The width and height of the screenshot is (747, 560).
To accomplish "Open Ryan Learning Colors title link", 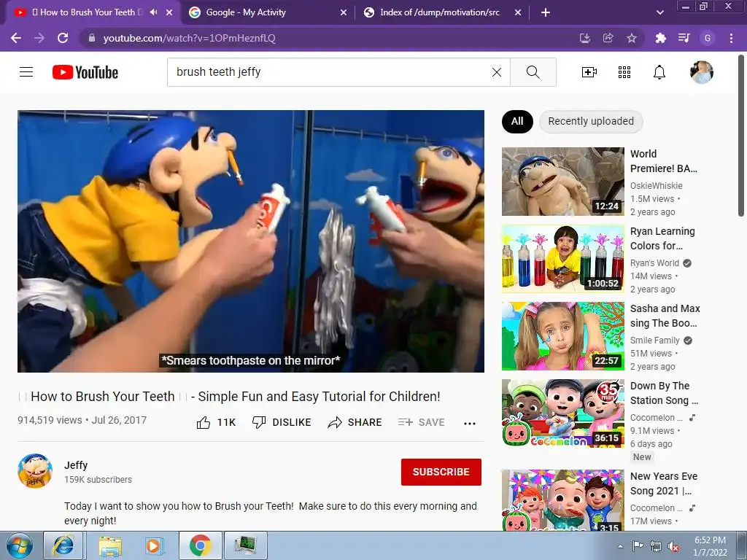I will [662, 238].
